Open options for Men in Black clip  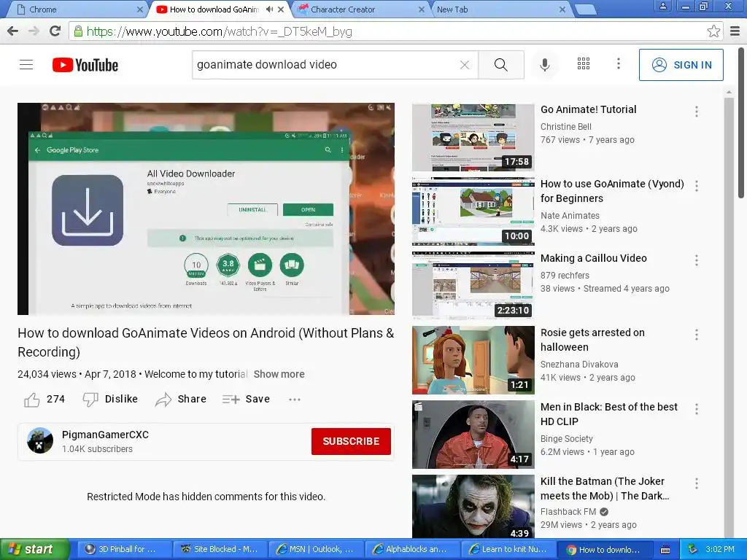point(697,409)
